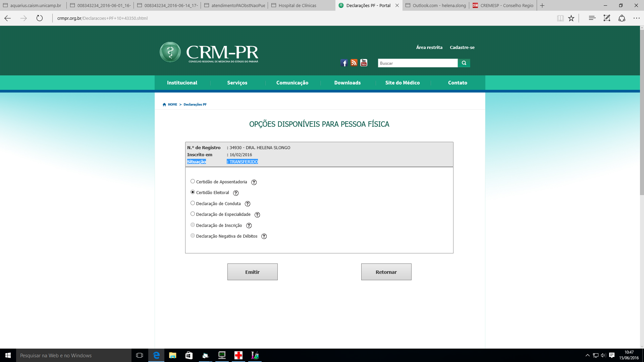Click help icon beside Declaração Negativa de Débitos
This screenshot has height=362, width=644.
click(264, 237)
